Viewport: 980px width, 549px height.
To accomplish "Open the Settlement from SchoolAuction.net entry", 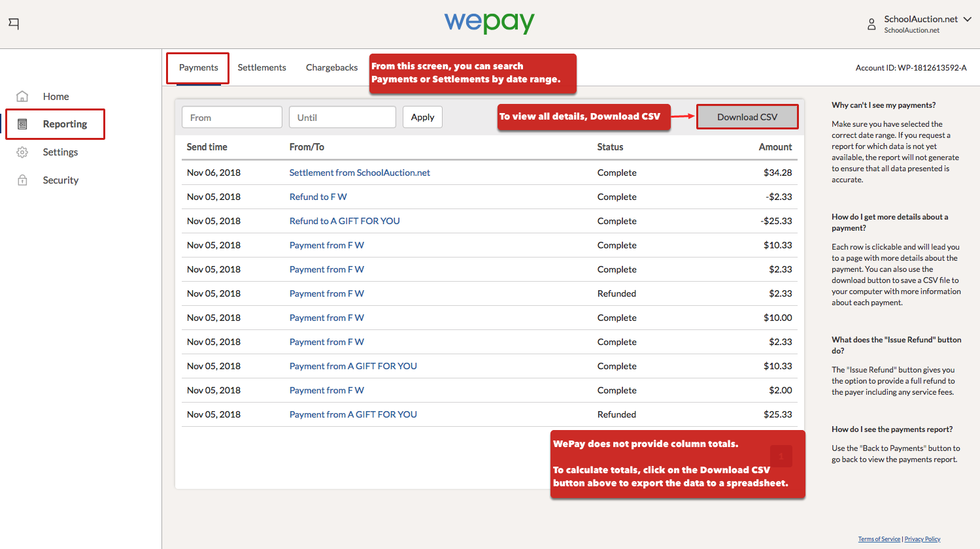I will pyautogui.click(x=360, y=173).
